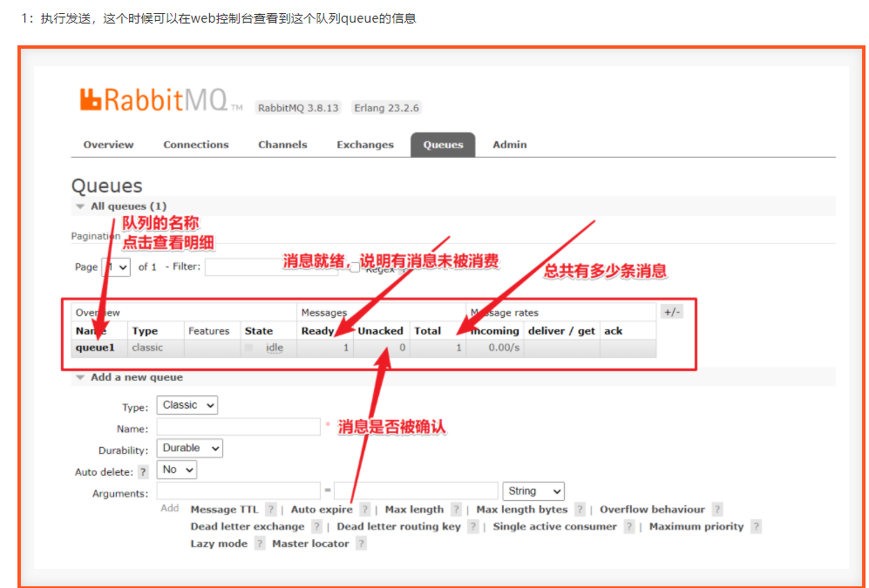Open the Channels tab

point(282,145)
